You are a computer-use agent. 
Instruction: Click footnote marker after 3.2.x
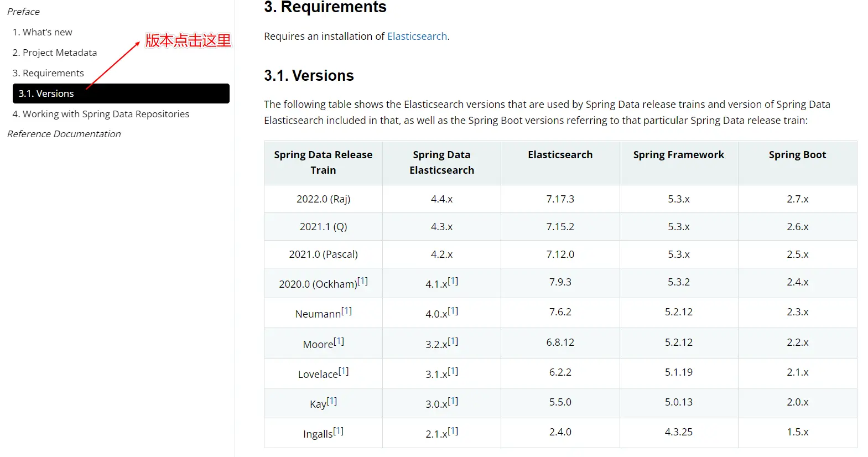click(453, 341)
